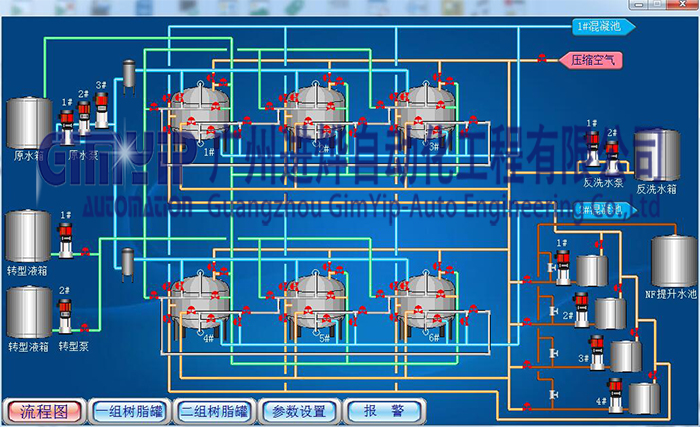Switch to 二组树脂罐 tab

tap(214, 411)
